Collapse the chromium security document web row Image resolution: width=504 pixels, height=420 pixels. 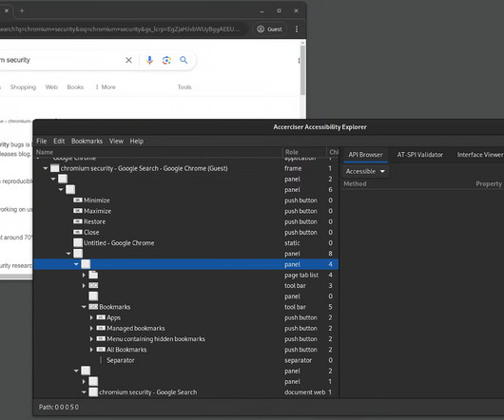[x=84, y=392]
